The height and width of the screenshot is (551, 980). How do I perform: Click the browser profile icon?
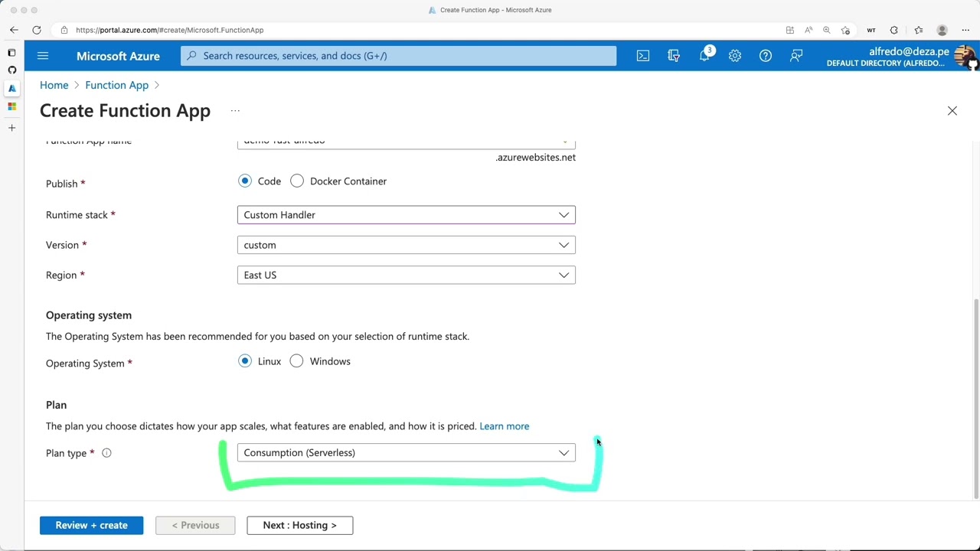tap(942, 30)
